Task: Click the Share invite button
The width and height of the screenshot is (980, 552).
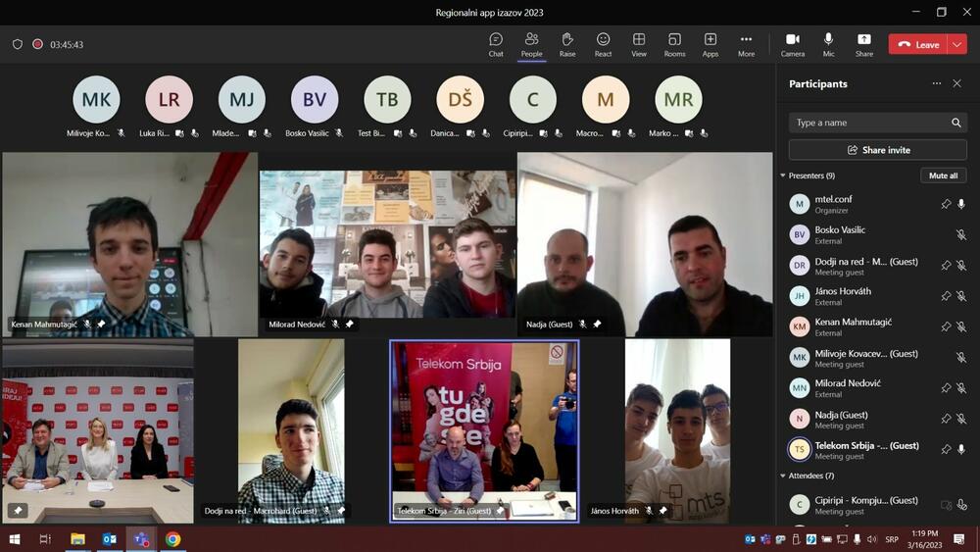Action: click(877, 150)
